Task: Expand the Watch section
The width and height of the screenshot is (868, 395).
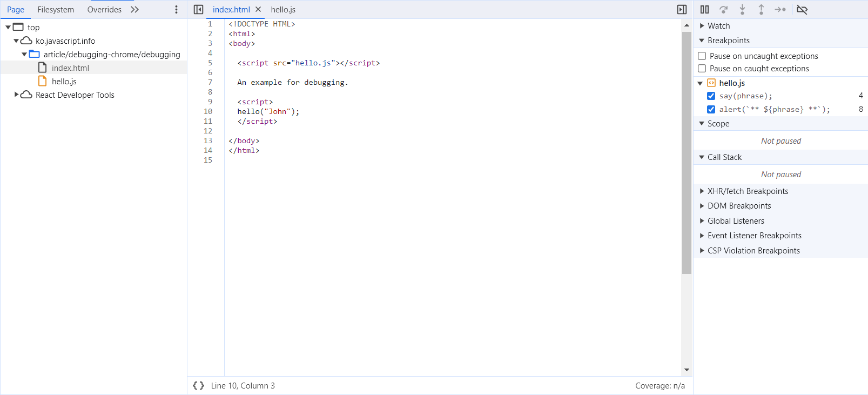Action: click(702, 26)
